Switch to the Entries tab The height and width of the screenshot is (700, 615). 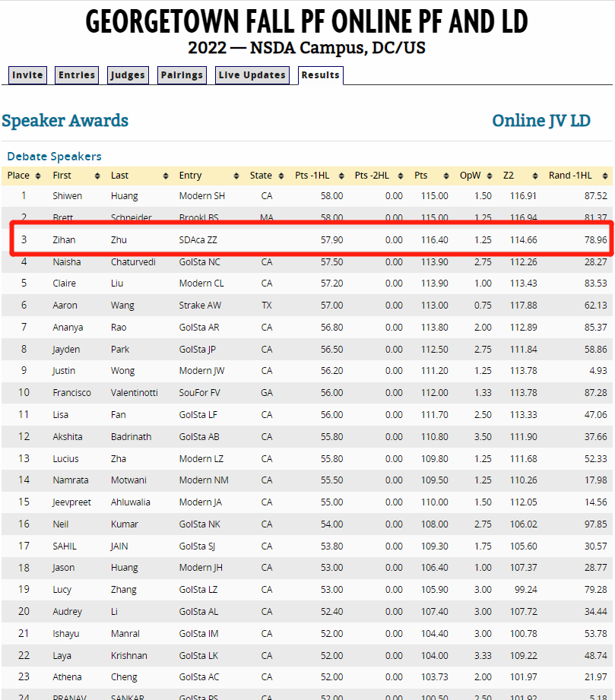pyautogui.click(x=77, y=75)
